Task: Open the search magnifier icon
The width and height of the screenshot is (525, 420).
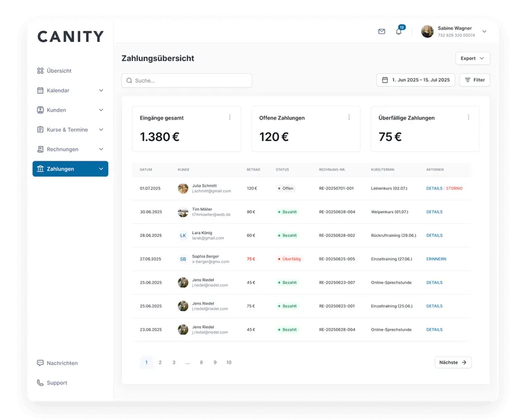Action: click(x=130, y=79)
